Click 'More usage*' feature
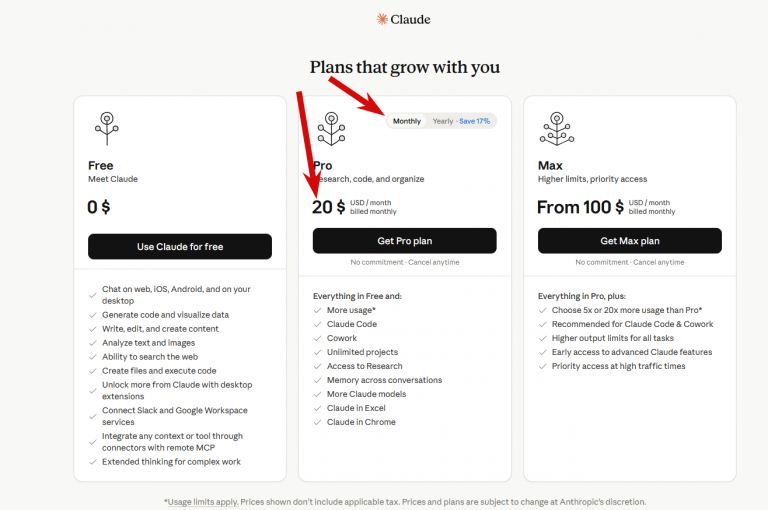Image resolution: width=768 pixels, height=510 pixels. [351, 310]
